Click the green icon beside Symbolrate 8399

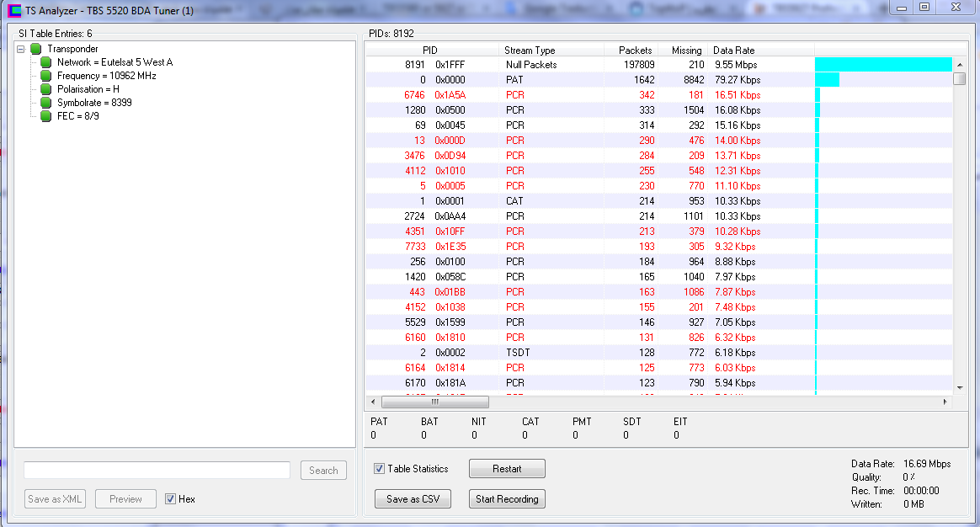[46, 103]
